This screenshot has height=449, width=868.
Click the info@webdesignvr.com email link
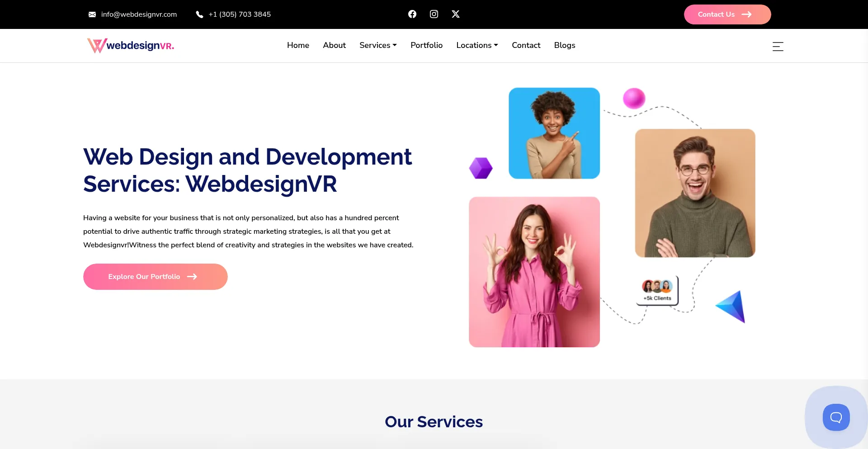tap(139, 14)
